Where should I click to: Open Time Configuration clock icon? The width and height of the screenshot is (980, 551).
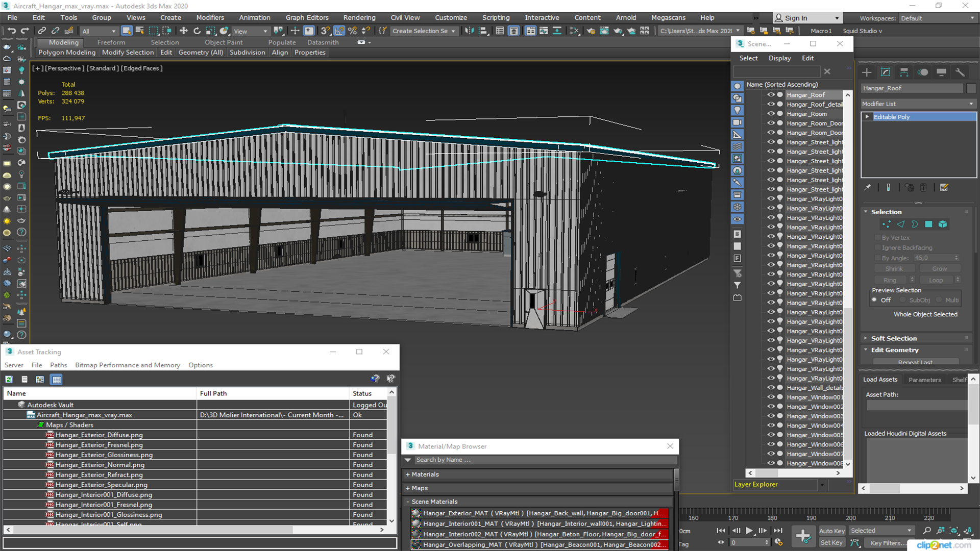pos(778,542)
